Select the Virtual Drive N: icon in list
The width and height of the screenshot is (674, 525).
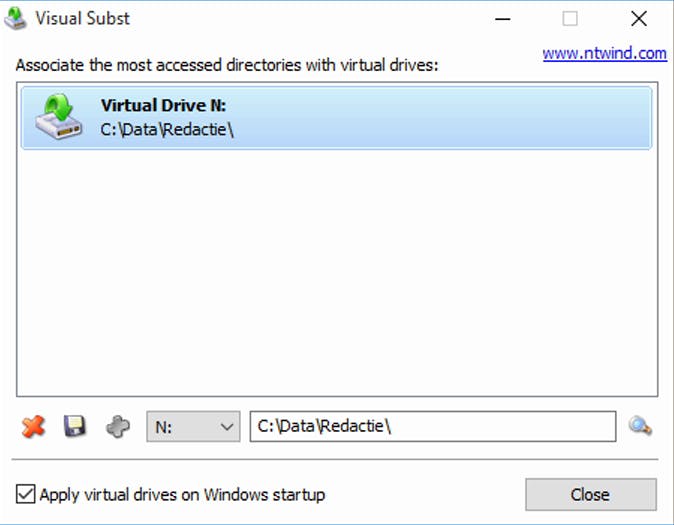tap(58, 117)
